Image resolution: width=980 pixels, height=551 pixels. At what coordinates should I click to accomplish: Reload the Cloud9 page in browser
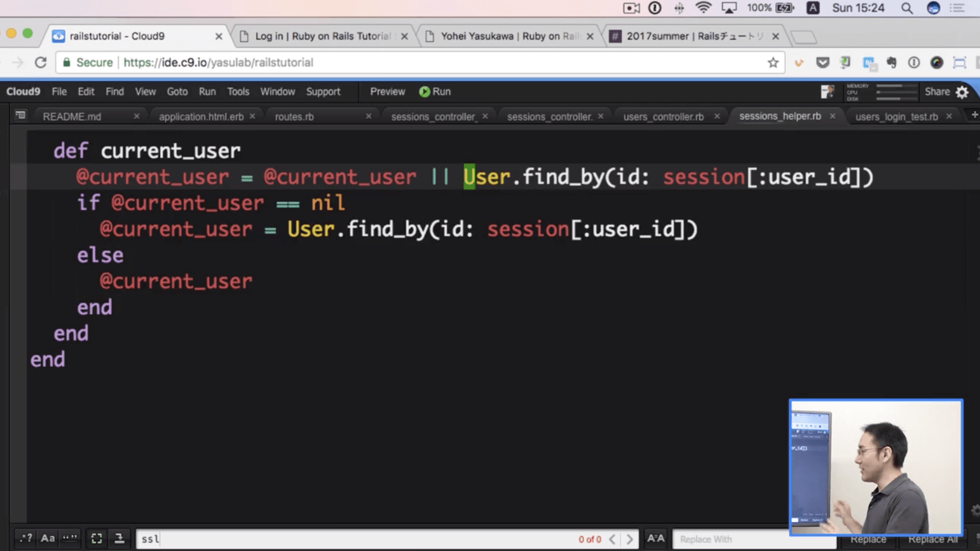41,62
